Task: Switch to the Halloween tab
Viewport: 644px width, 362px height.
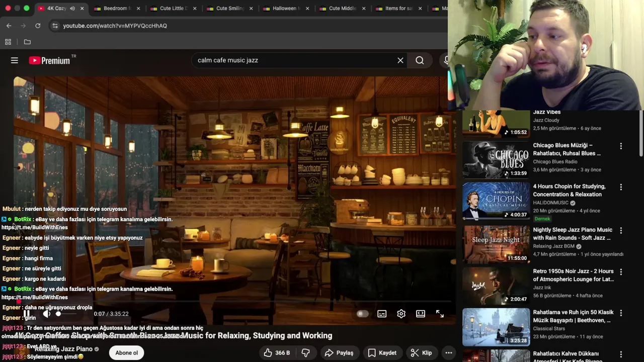Action: point(286,9)
